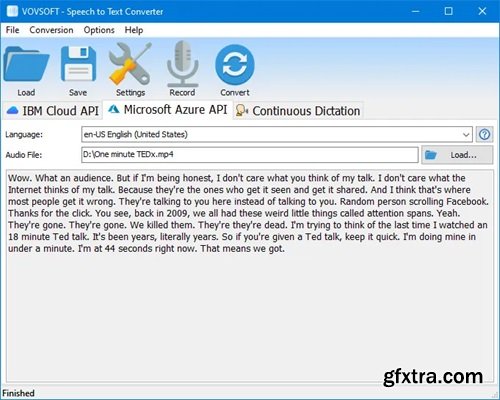The image size is (500, 400).
Task: Open the File menu
Action: pyautogui.click(x=13, y=30)
